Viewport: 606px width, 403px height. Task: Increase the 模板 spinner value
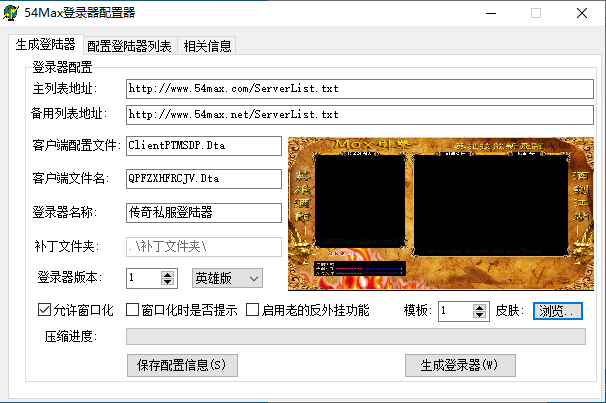[x=480, y=306]
